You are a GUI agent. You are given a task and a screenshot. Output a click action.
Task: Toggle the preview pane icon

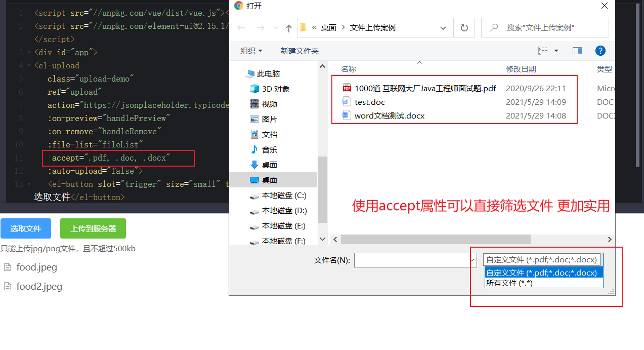tap(577, 51)
